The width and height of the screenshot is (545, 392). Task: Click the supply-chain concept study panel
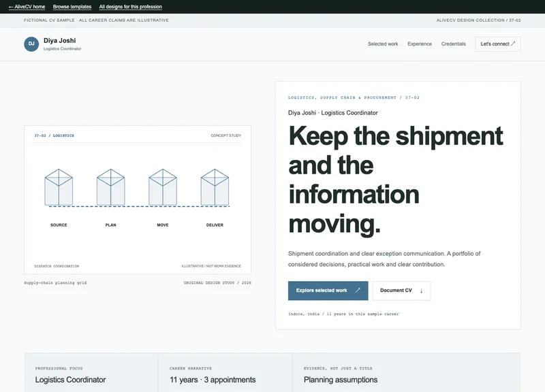138,200
